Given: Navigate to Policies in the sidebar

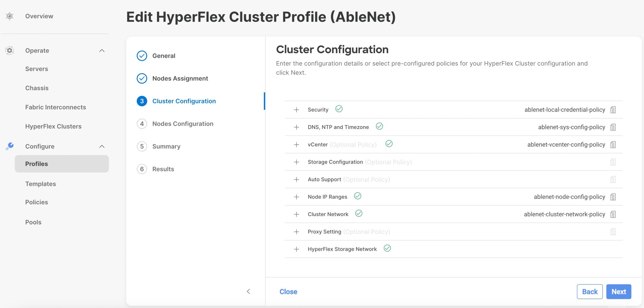Looking at the screenshot, I should click(36, 202).
